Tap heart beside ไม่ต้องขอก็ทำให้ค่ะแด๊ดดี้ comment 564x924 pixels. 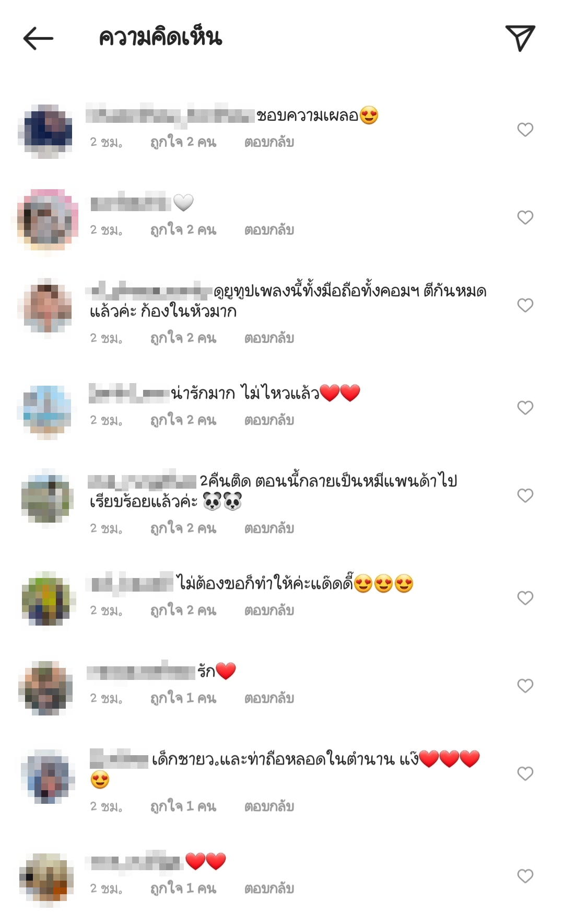525,598
